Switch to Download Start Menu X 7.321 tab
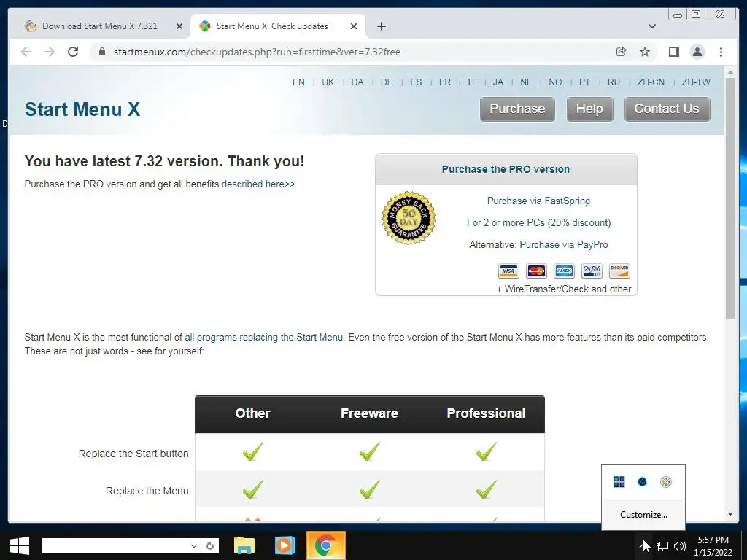This screenshot has width=747, height=560. (100, 26)
